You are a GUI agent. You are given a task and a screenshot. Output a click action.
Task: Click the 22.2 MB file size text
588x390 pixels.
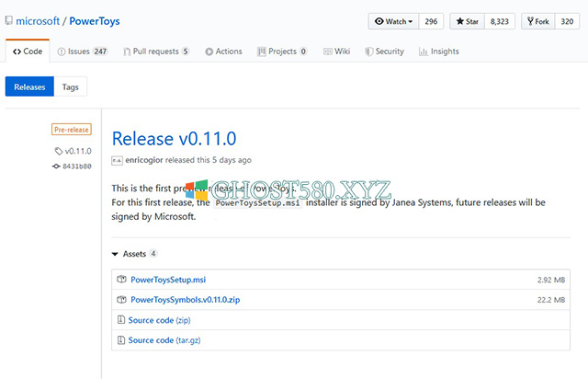click(551, 300)
